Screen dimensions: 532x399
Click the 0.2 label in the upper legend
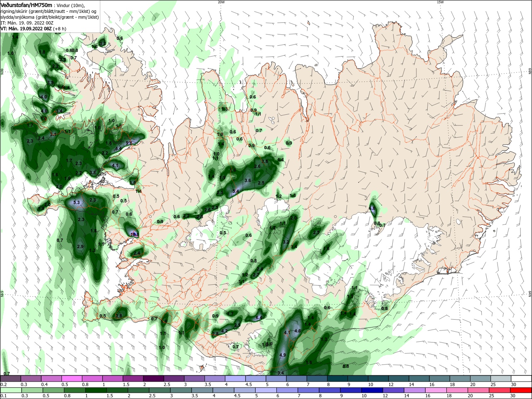(4, 385)
